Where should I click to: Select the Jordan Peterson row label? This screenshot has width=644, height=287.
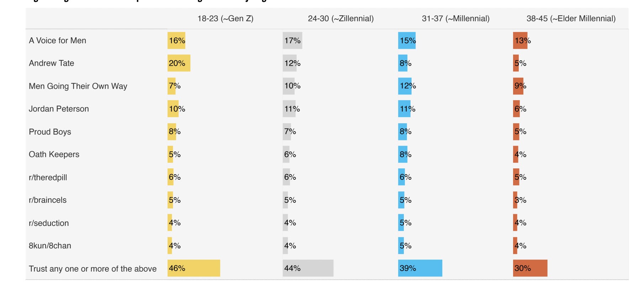pos(59,109)
